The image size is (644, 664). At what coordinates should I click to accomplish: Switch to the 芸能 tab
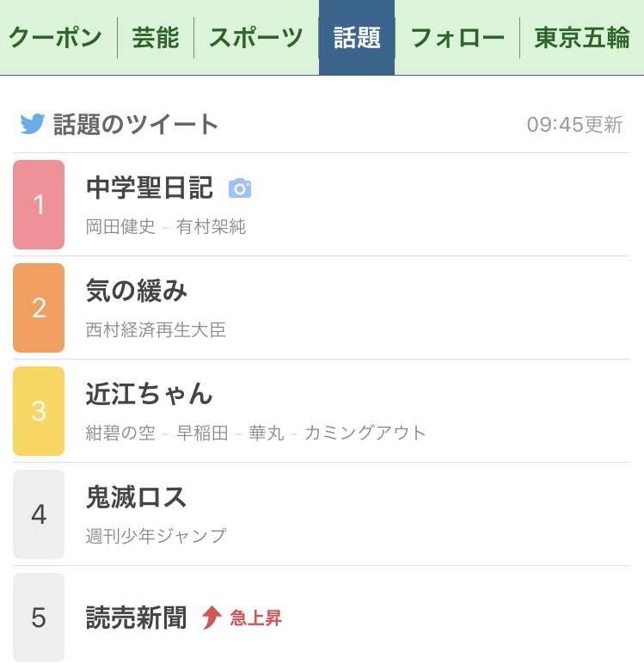coord(156,37)
